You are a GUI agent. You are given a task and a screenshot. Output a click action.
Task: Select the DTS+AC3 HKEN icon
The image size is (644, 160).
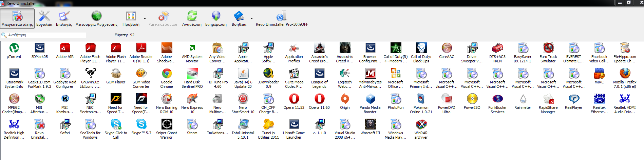click(497, 48)
